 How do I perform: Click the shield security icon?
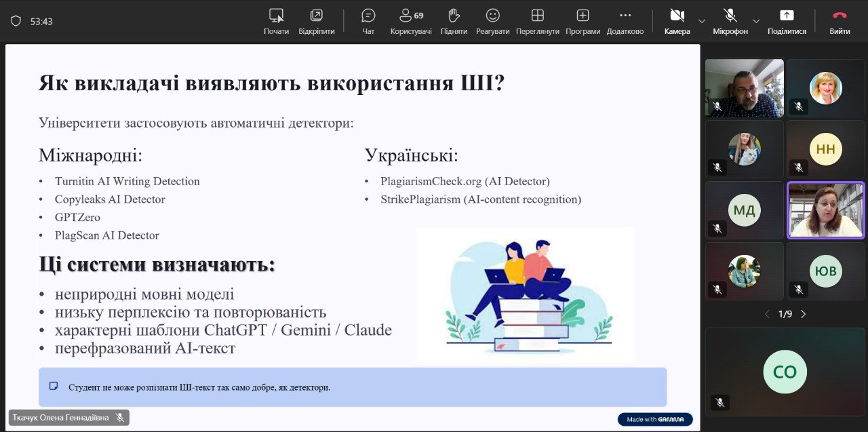pos(16,21)
